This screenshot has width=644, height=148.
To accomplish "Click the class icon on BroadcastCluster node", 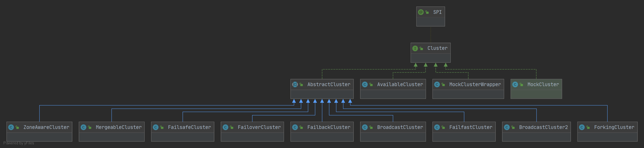I will (x=365, y=127).
